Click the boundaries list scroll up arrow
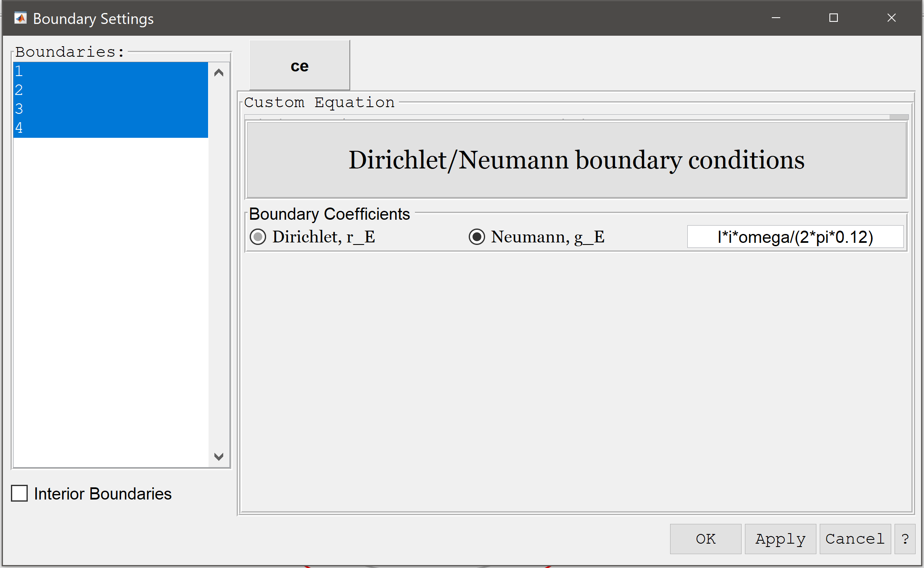Image resolution: width=924 pixels, height=568 pixels. click(x=219, y=73)
